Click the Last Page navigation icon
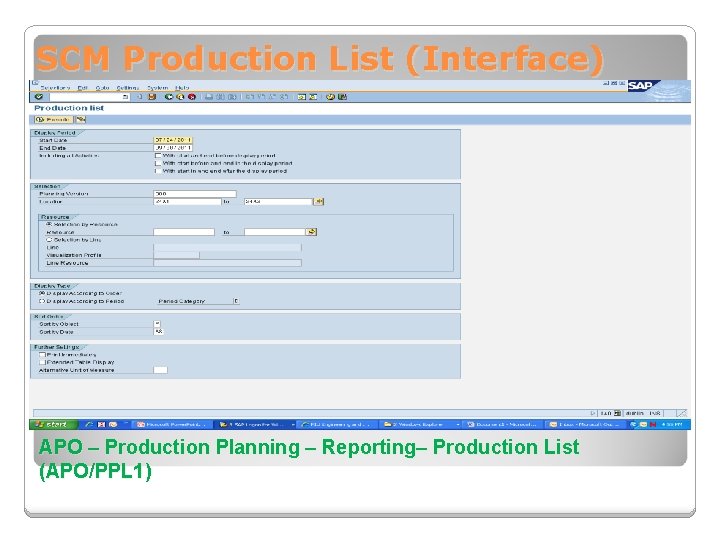Image resolution: width=720 pixels, height=540 pixels. click(x=284, y=97)
